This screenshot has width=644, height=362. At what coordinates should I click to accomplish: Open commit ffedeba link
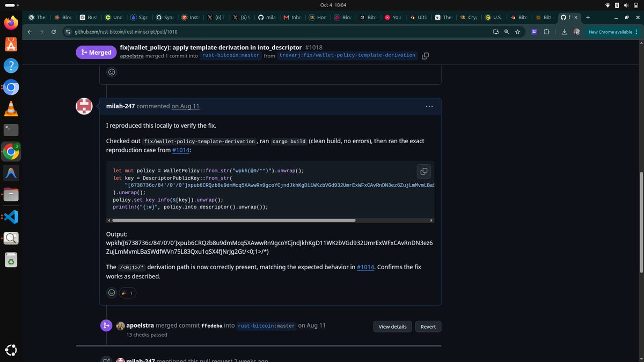(213, 326)
